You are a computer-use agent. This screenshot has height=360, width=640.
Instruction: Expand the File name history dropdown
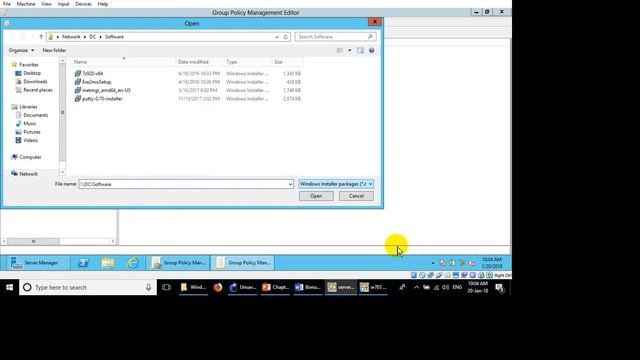tap(290, 184)
